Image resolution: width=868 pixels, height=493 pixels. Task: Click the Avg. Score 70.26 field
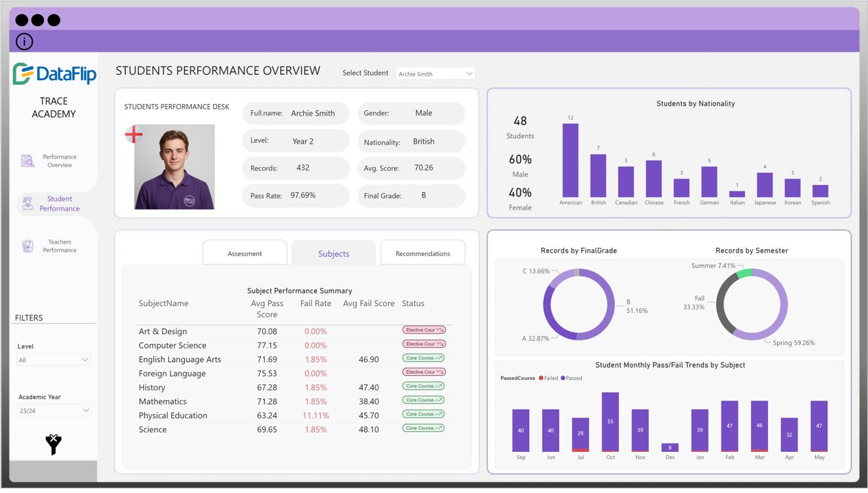(x=411, y=168)
